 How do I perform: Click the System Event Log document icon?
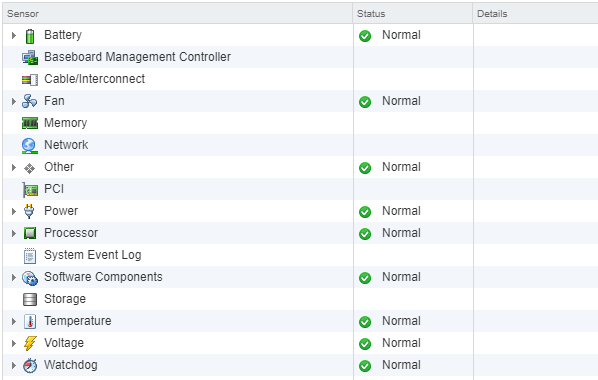30,256
